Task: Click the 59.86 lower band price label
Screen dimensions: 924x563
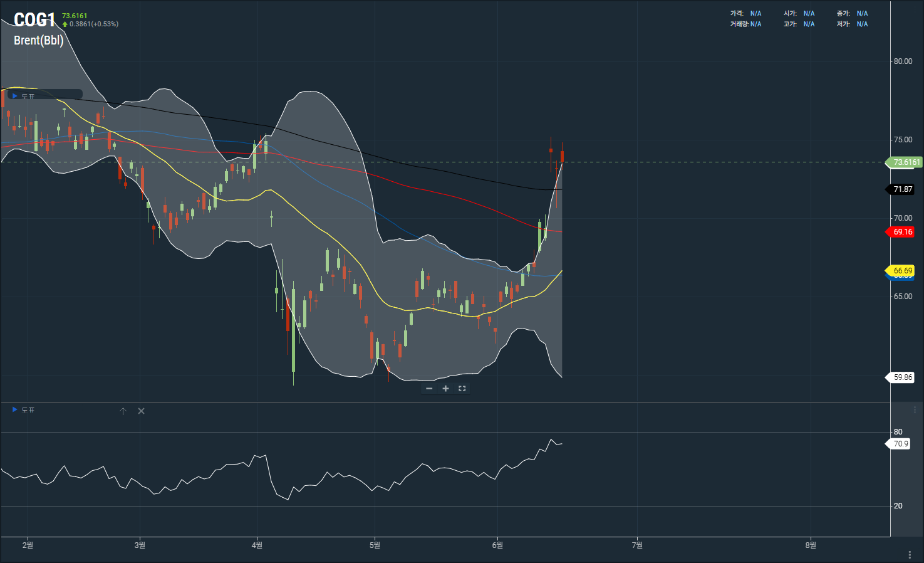Action: point(902,377)
